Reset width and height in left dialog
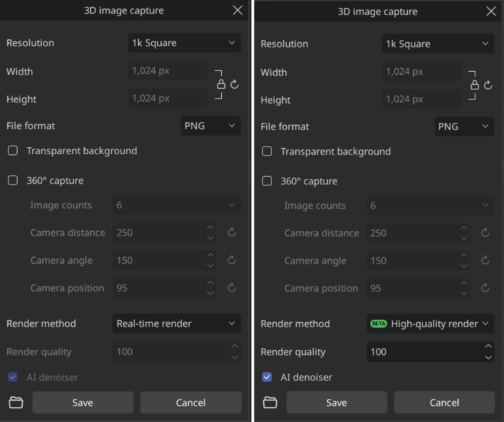 click(234, 84)
